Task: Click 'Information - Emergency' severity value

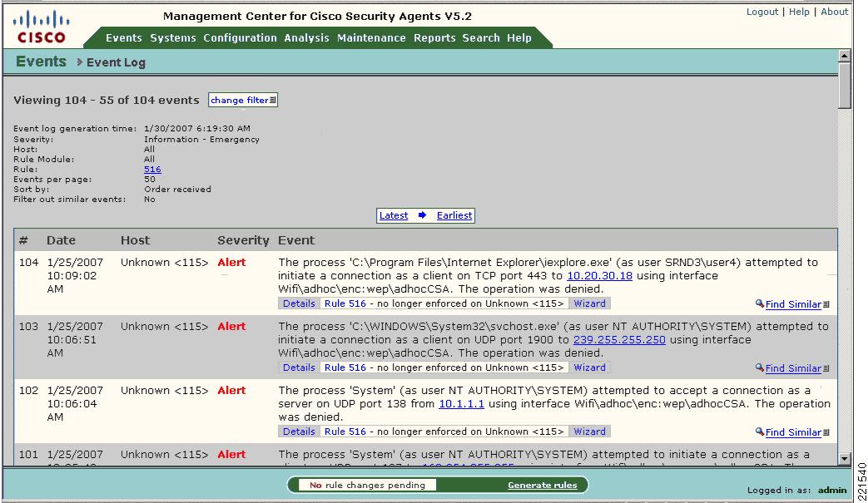Action: [201, 140]
